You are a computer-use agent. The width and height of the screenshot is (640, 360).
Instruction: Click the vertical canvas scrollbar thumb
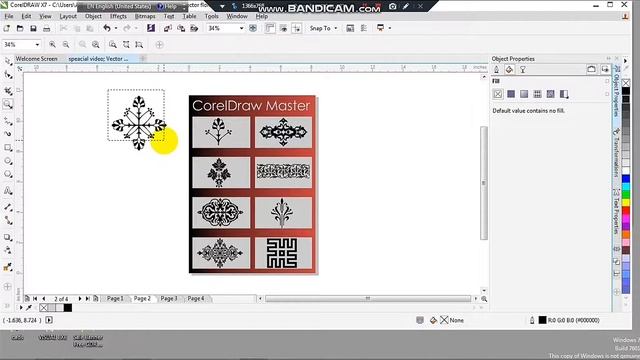point(484,182)
